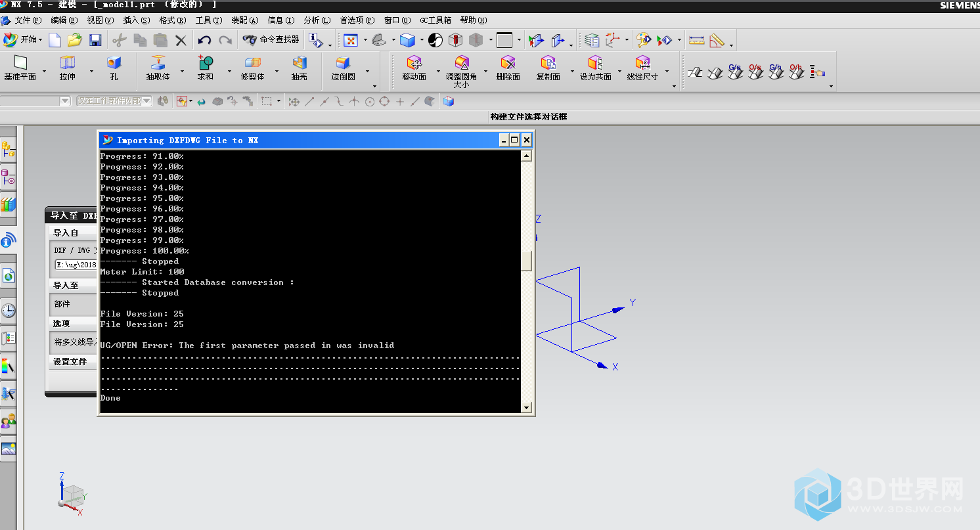
Task: Click the black-white face analysis icon
Action: (x=435, y=40)
